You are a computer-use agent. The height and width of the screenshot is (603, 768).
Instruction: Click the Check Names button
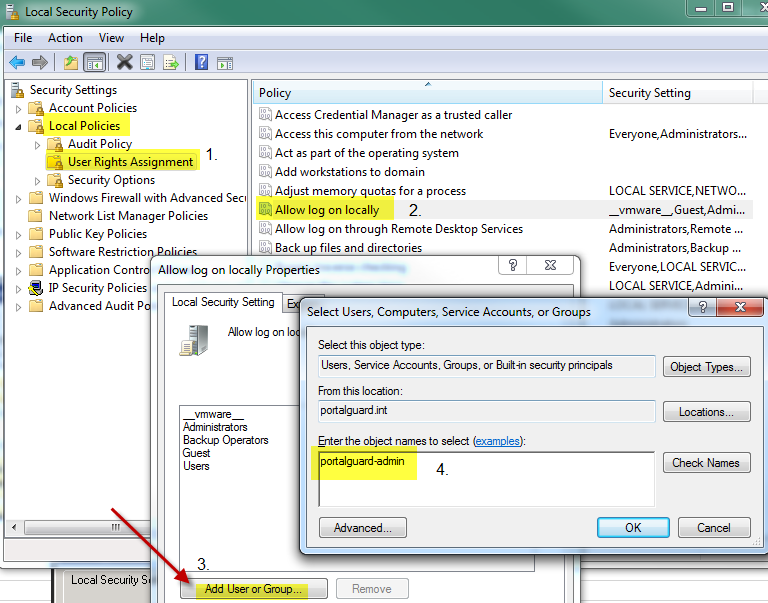tap(706, 463)
